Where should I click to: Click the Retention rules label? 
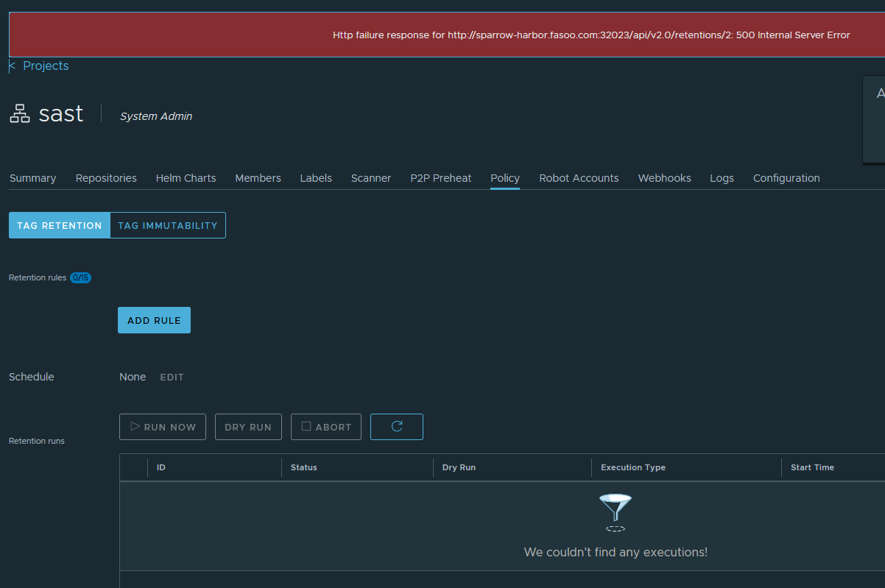[x=38, y=277]
